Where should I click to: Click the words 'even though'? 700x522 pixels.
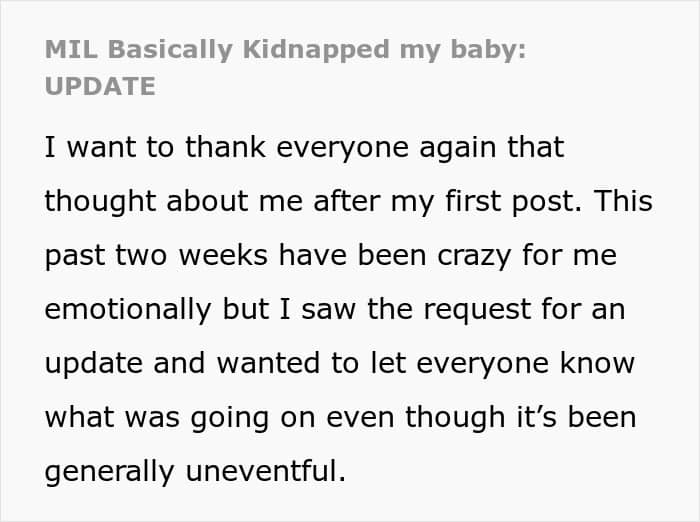pos(417,418)
